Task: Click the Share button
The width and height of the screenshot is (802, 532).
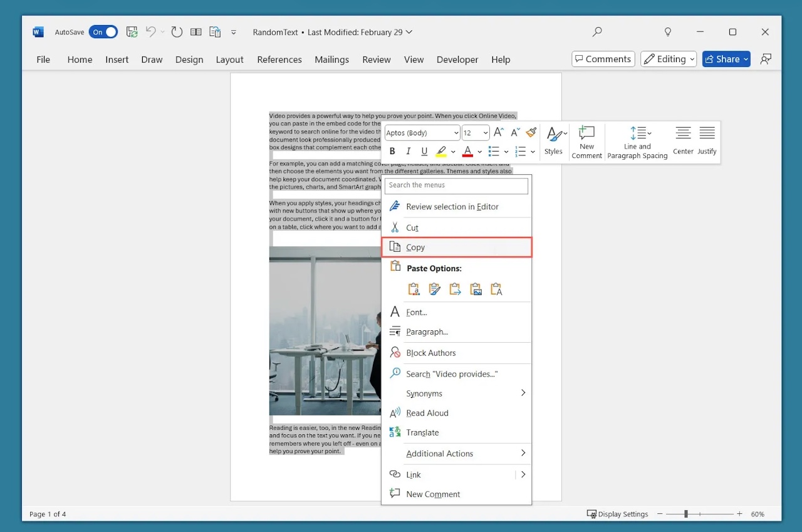Action: (726, 59)
